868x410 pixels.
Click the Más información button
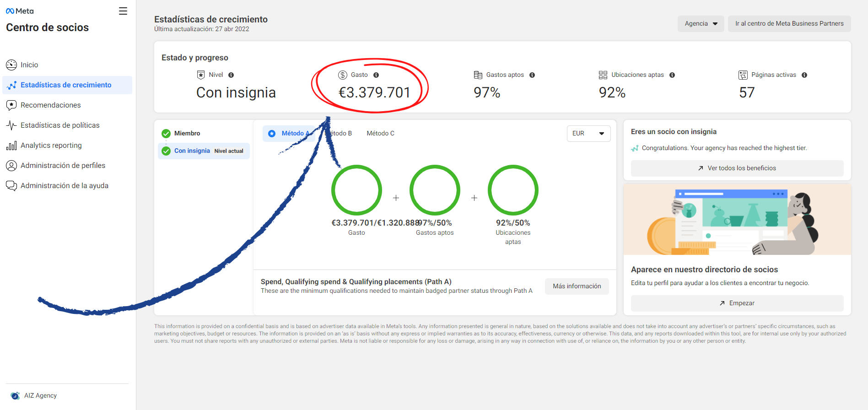(x=577, y=286)
